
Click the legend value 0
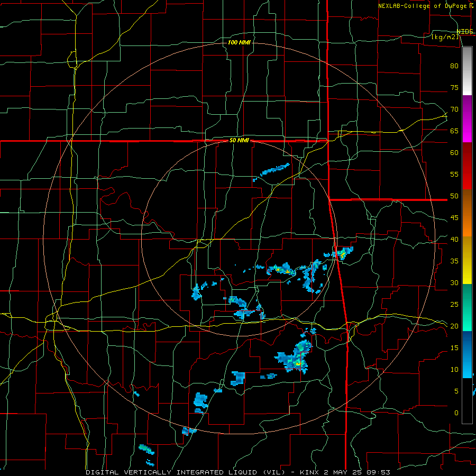click(456, 413)
